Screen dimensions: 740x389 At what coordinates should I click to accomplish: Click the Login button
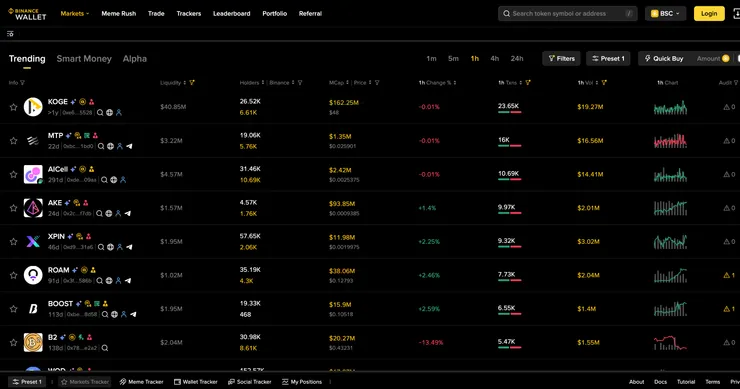[x=709, y=14]
